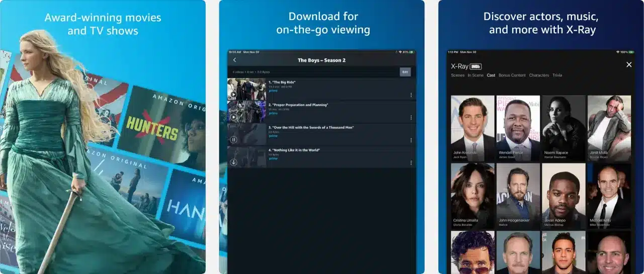Click the prime label under "Nothing Like it in the World"

(x=273, y=158)
